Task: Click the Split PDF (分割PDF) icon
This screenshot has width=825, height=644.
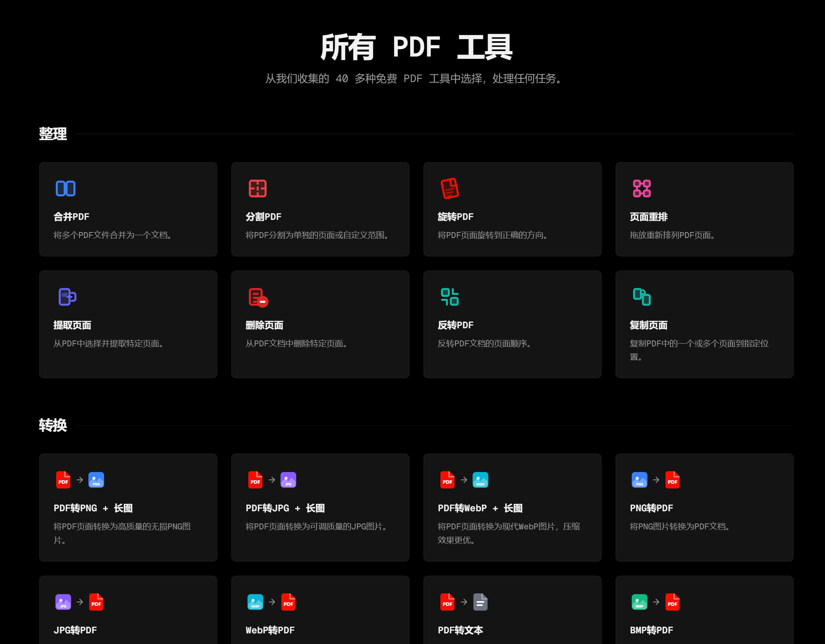Action: click(258, 188)
